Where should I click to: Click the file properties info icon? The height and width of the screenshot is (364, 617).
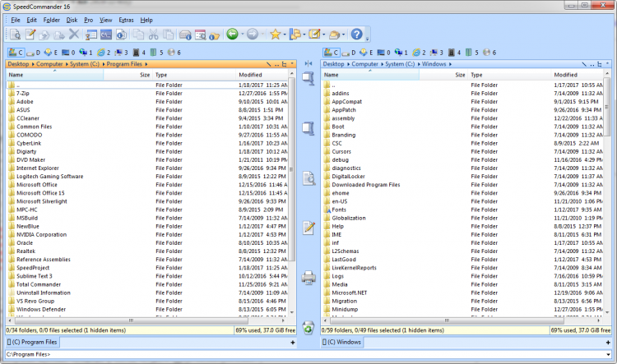tap(121, 35)
